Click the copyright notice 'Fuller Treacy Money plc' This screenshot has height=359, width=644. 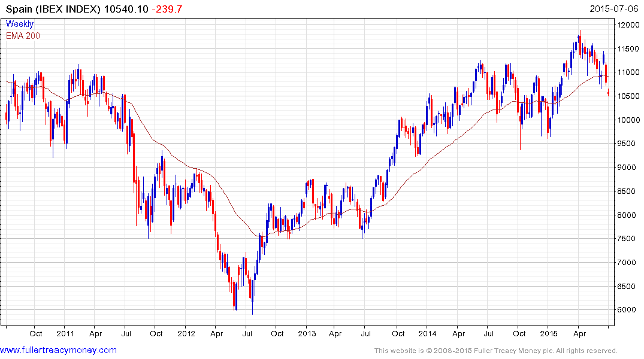(x=513, y=351)
